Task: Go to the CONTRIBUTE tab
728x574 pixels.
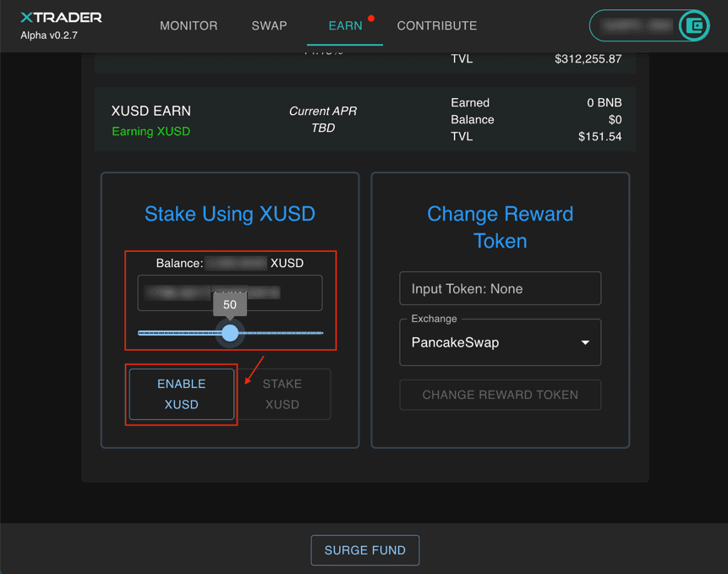Action: (x=437, y=25)
